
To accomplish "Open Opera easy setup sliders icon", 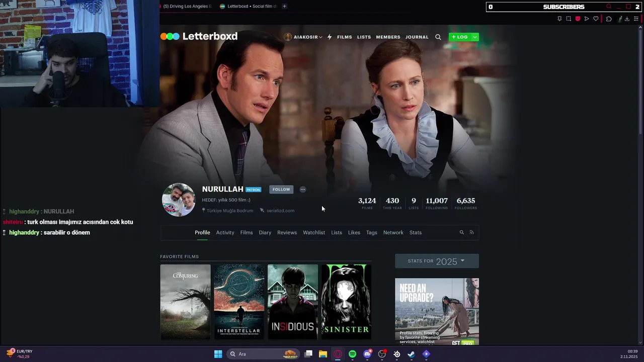I will (636, 19).
